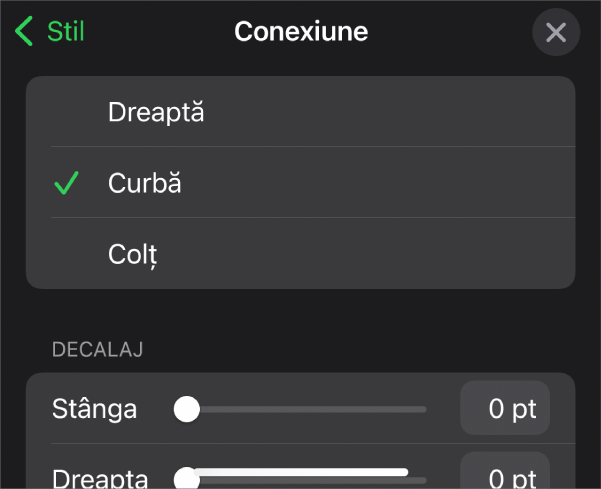Screen dimensions: 601x489
Task: Click the Conexiune panel title
Action: click(301, 32)
